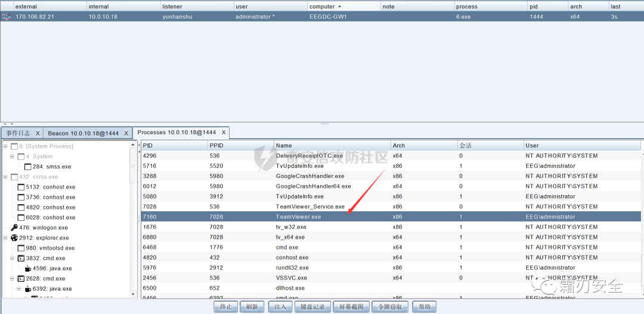Image resolution: width=644 pixels, height=314 pixels.
Task: Select 4820: conhost.exe in process tree
Action: pos(51,207)
